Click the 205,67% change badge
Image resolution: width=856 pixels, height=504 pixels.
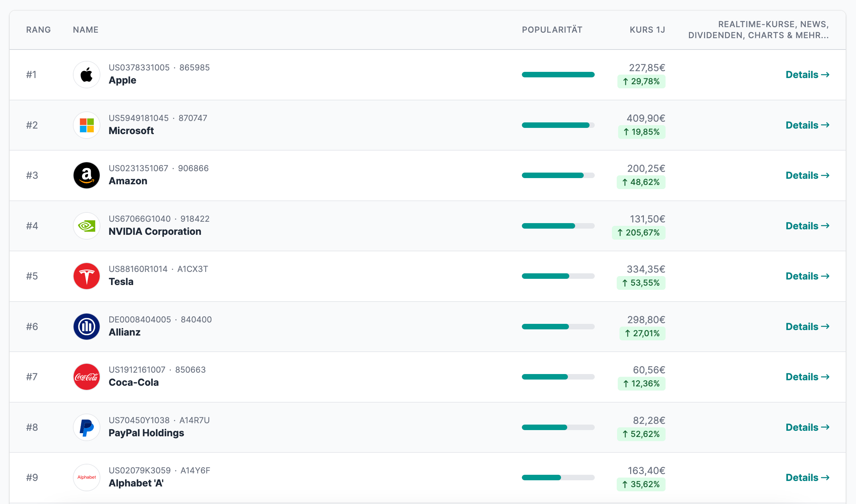639,233
